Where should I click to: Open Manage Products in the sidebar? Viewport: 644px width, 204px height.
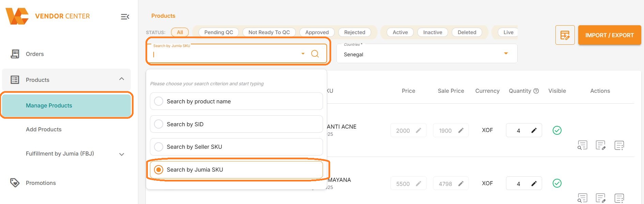tap(66, 105)
